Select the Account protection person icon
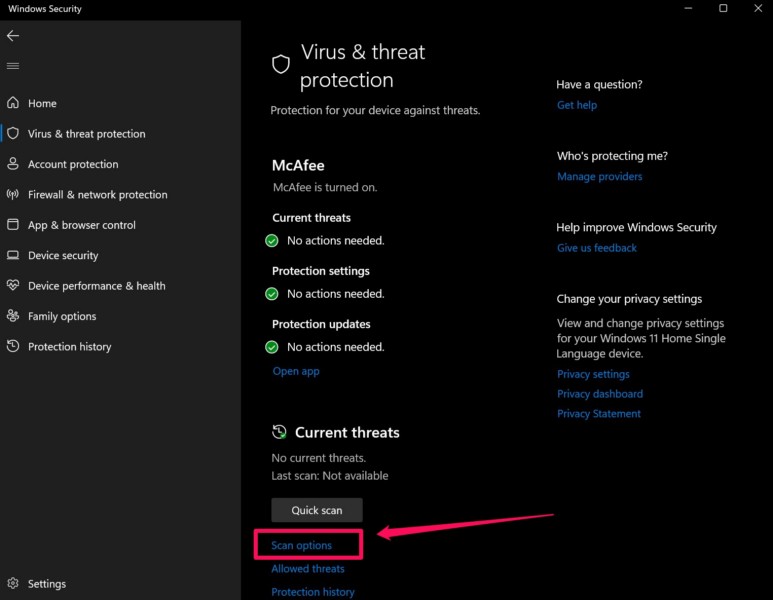Viewport: 773px width, 600px height. pos(13,164)
